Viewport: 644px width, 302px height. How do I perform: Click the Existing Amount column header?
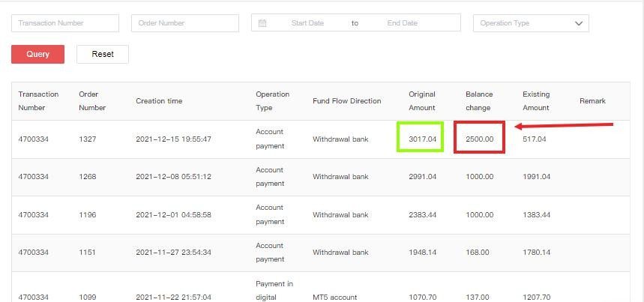[536, 101]
